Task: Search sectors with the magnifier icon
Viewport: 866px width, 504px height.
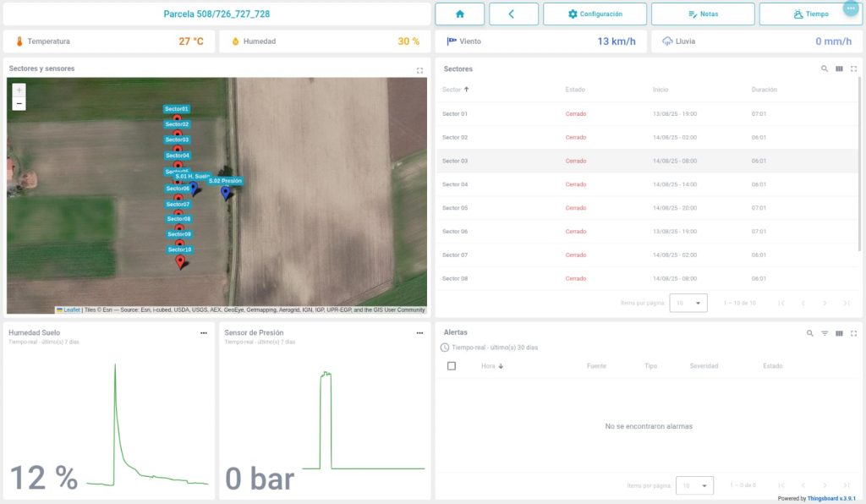Action: point(825,69)
